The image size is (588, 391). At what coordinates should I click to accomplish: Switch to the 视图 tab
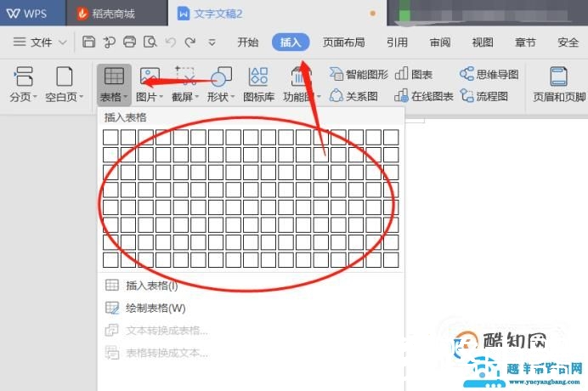pyautogui.click(x=483, y=42)
